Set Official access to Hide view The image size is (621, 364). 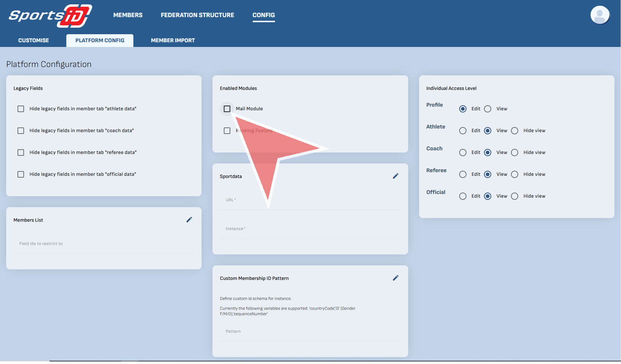[x=515, y=196]
